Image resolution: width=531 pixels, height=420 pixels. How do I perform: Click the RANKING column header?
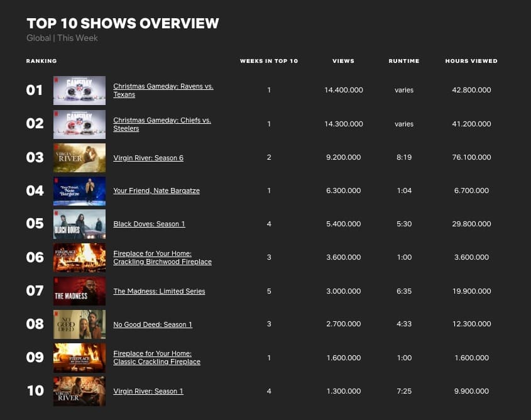[x=41, y=61]
